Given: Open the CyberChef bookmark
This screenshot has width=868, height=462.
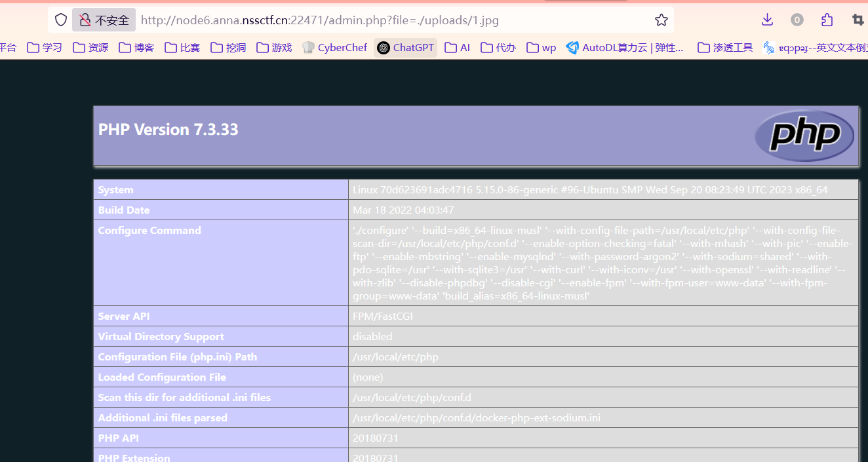Looking at the screenshot, I should coord(335,47).
